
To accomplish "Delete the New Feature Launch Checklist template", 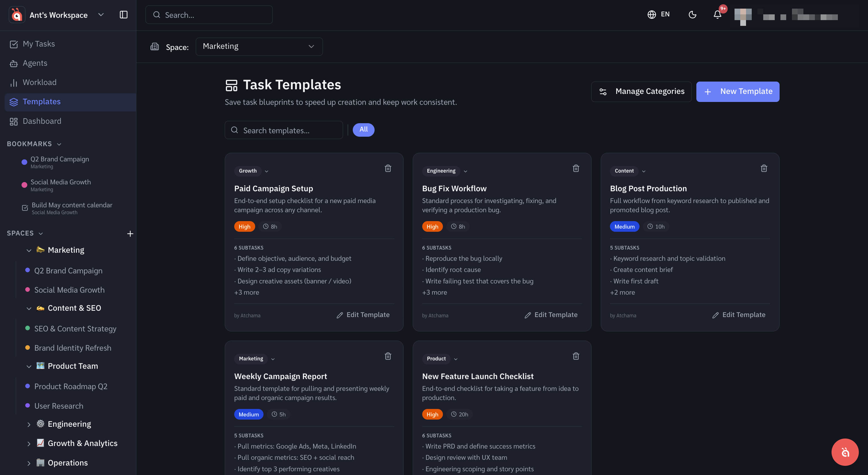I will pyautogui.click(x=576, y=356).
